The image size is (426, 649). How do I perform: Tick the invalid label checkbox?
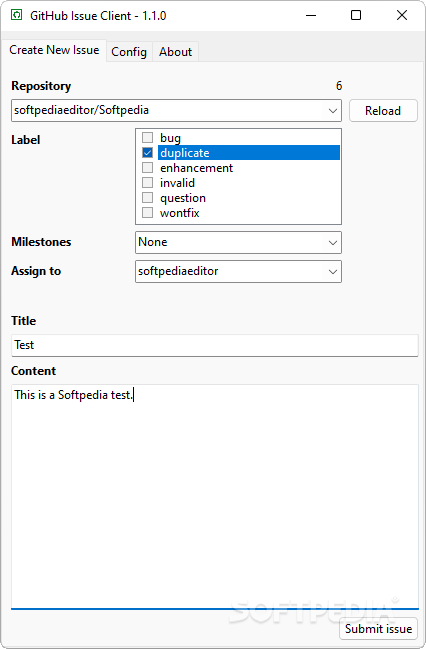147,183
